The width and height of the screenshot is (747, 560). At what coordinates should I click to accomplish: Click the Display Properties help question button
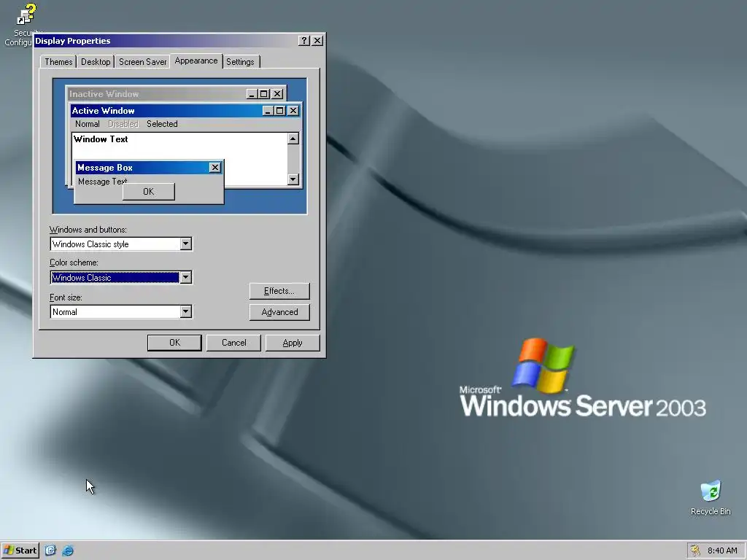[x=304, y=41]
